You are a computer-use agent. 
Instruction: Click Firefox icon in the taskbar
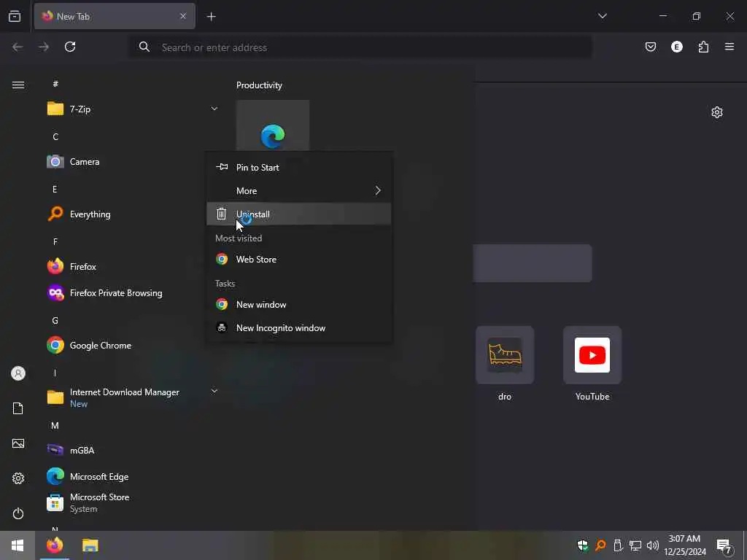pyautogui.click(x=54, y=545)
